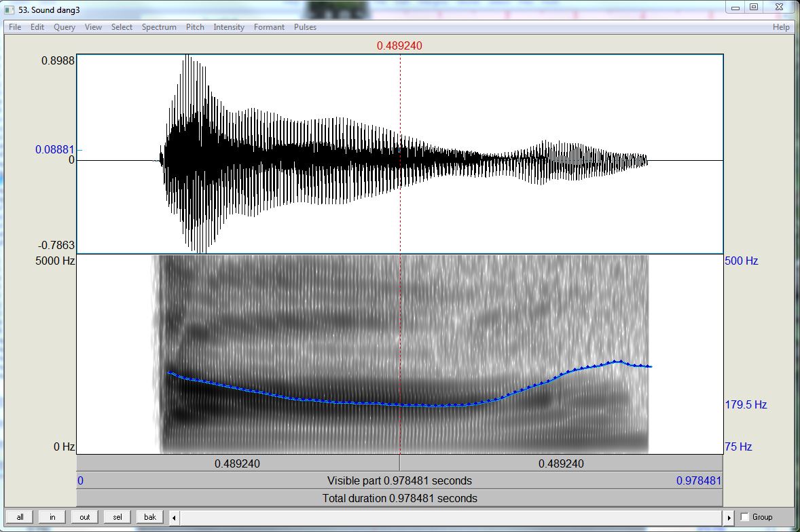Image resolution: width=800 pixels, height=532 pixels.
Task: Click the 5000 Hz spectrogram top label
Action: coord(55,261)
